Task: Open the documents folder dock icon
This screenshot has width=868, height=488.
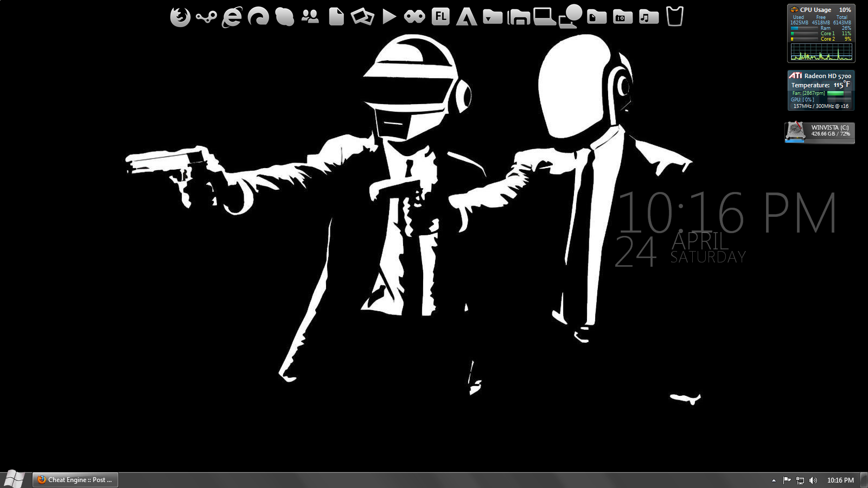Action: [597, 17]
